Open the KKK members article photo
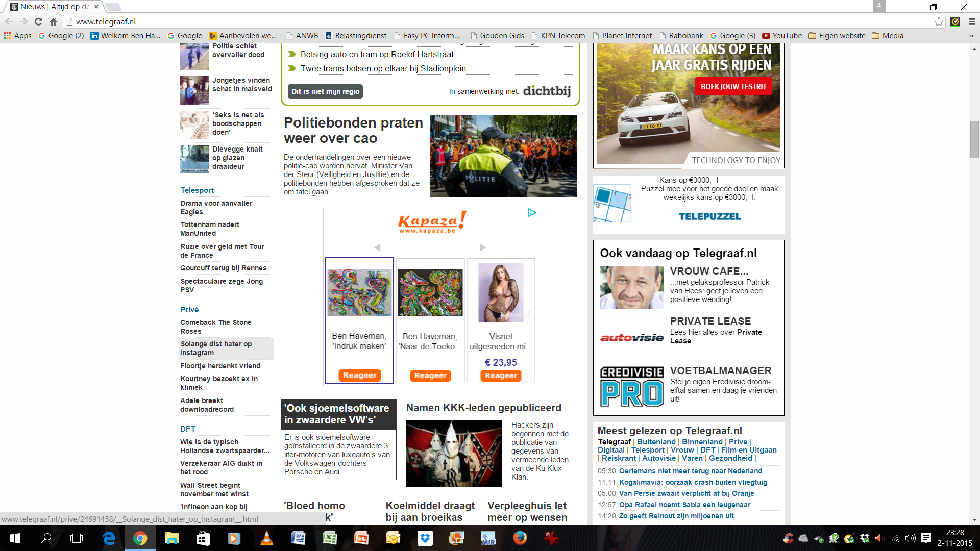980x551 pixels. pyautogui.click(x=454, y=454)
